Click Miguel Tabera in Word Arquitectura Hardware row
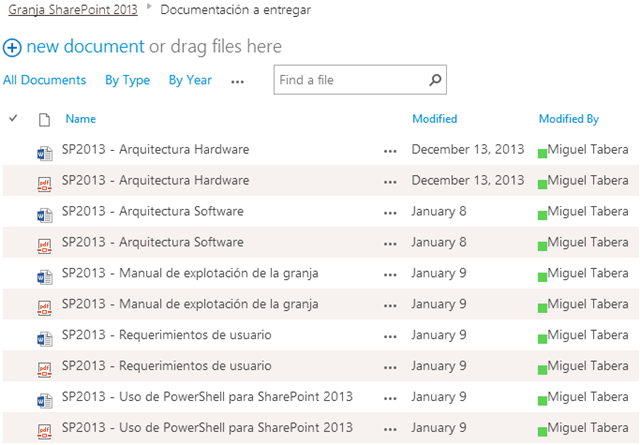640x445 pixels. point(588,150)
